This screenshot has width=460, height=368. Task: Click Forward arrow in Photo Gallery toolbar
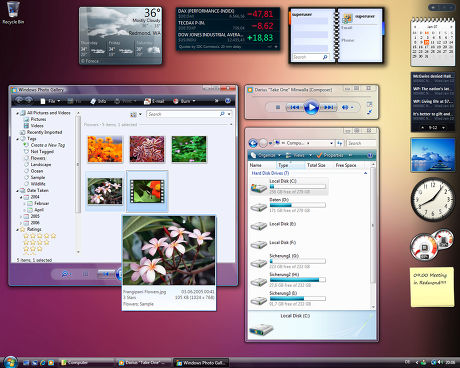tap(29, 100)
